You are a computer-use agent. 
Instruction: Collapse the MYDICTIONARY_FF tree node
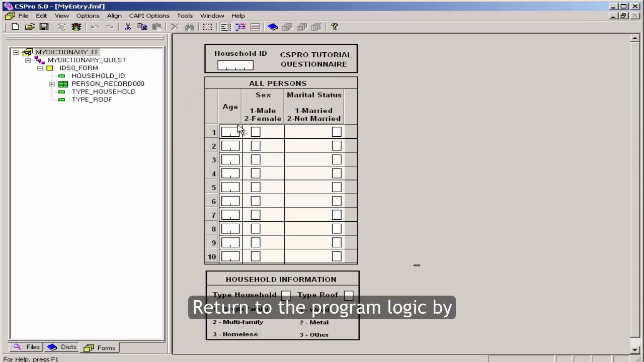pos(16,52)
